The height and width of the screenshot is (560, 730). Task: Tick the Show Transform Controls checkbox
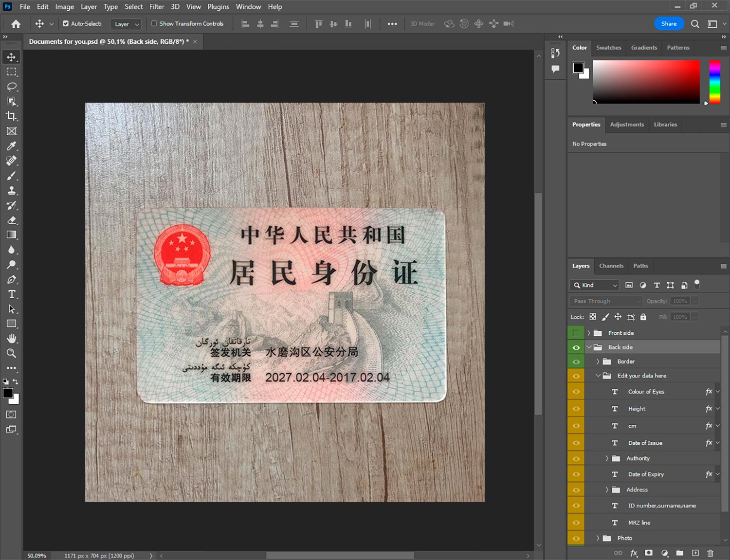tap(154, 23)
